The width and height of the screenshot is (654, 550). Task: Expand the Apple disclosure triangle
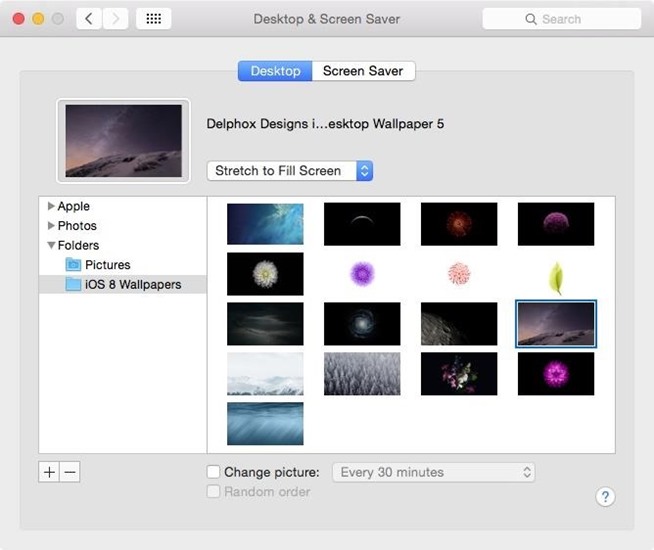(51, 206)
